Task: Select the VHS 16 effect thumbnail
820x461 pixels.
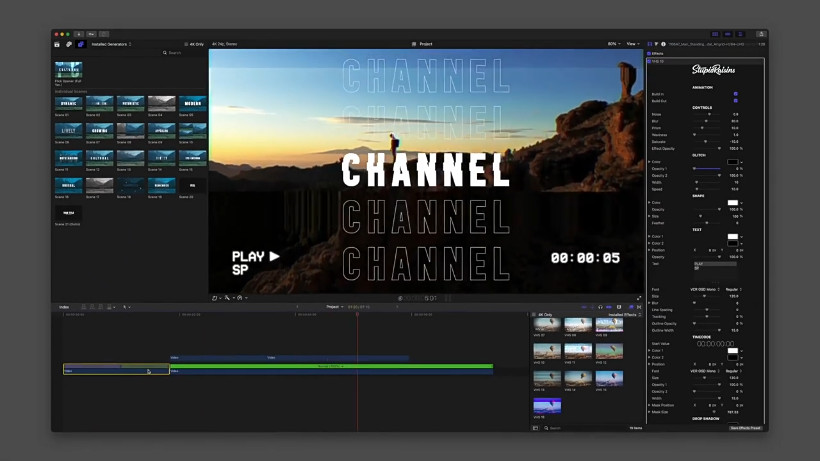Action: pyautogui.click(x=547, y=406)
